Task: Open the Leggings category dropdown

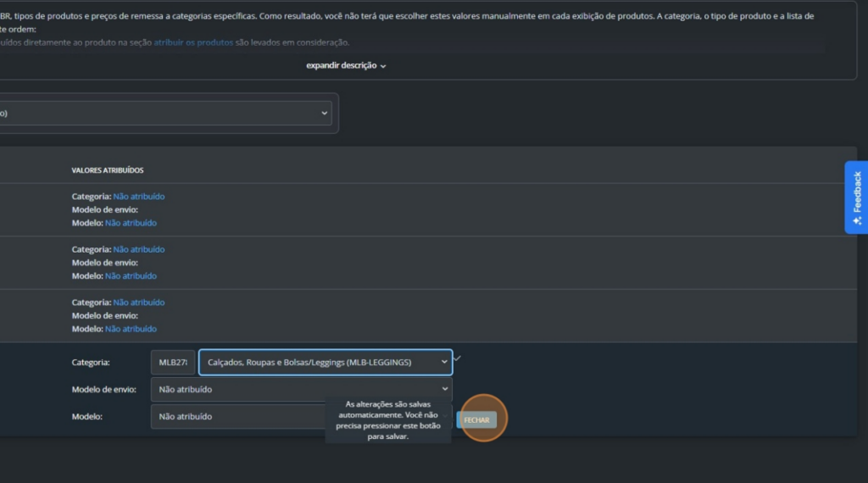Action: point(325,363)
